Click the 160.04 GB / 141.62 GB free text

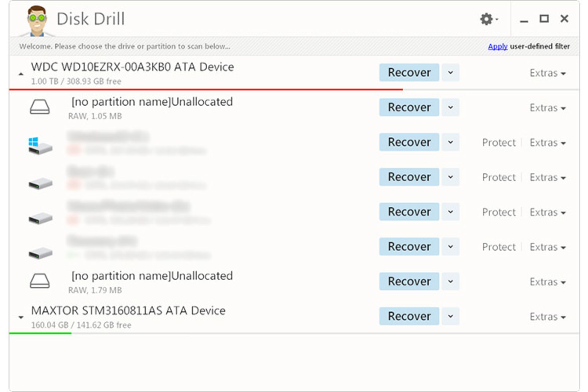point(81,325)
